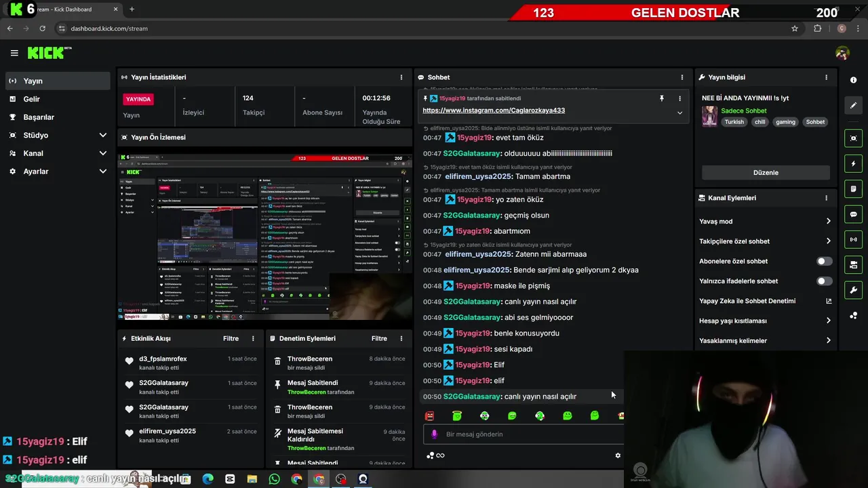Click the green halo angel emote

coord(457,415)
